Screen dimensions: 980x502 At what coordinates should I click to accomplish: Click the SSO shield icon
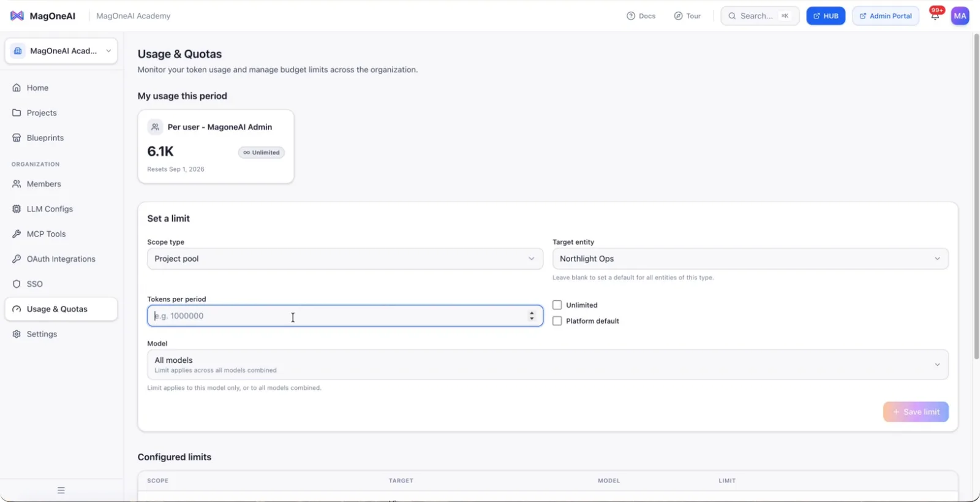coord(17,284)
